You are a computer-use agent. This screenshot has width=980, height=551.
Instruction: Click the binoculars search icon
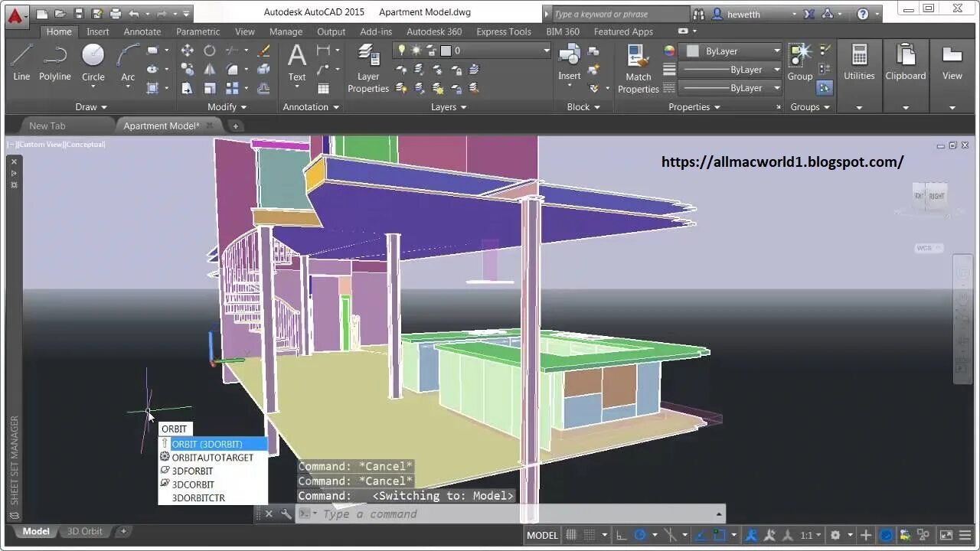[698, 14]
